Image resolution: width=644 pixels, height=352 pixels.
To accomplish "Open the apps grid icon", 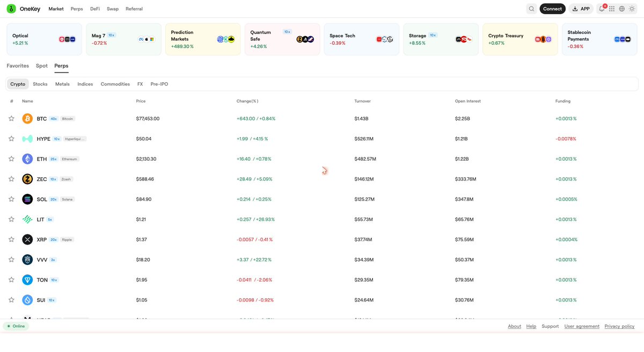I will tap(612, 9).
